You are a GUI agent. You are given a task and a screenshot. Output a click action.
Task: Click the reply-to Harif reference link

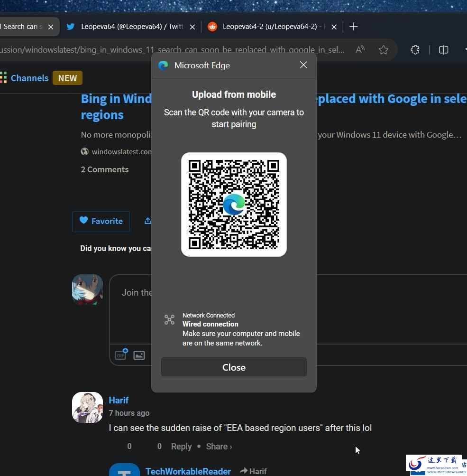254,471
